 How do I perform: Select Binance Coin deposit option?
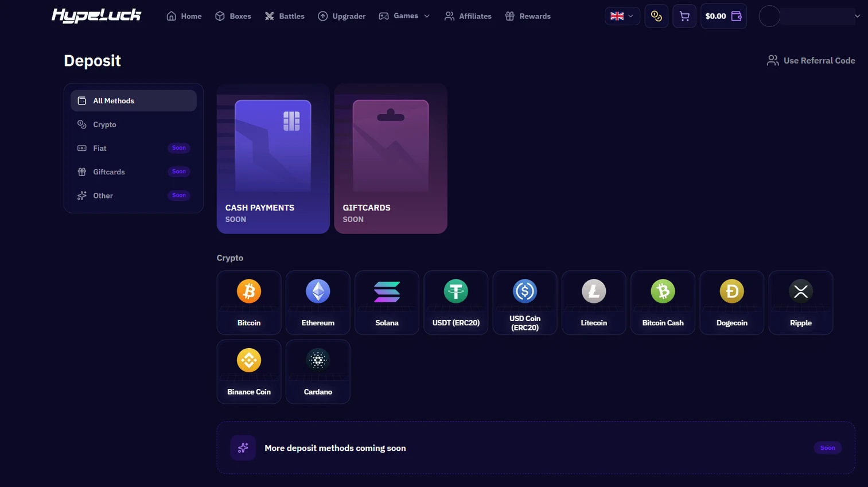249,372
